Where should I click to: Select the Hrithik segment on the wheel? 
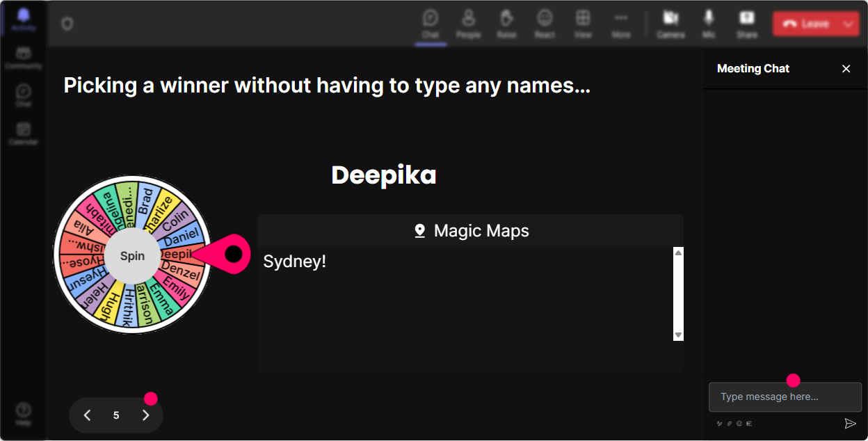click(127, 307)
